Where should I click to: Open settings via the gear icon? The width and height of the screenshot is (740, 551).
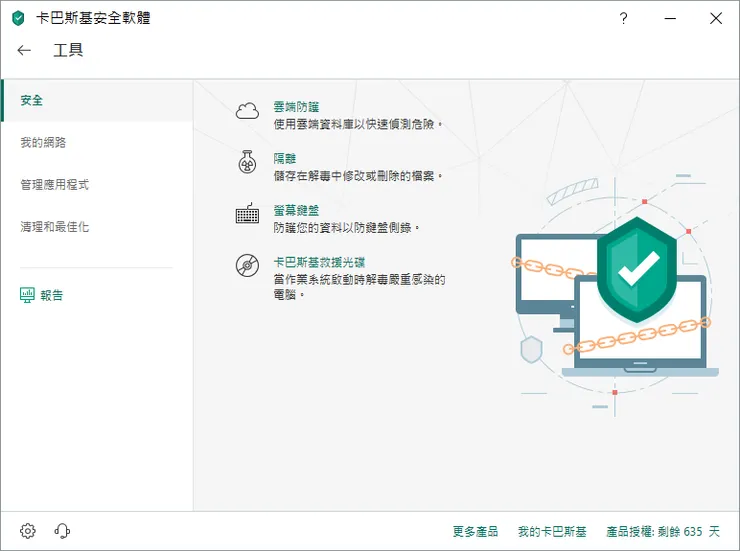click(x=28, y=531)
